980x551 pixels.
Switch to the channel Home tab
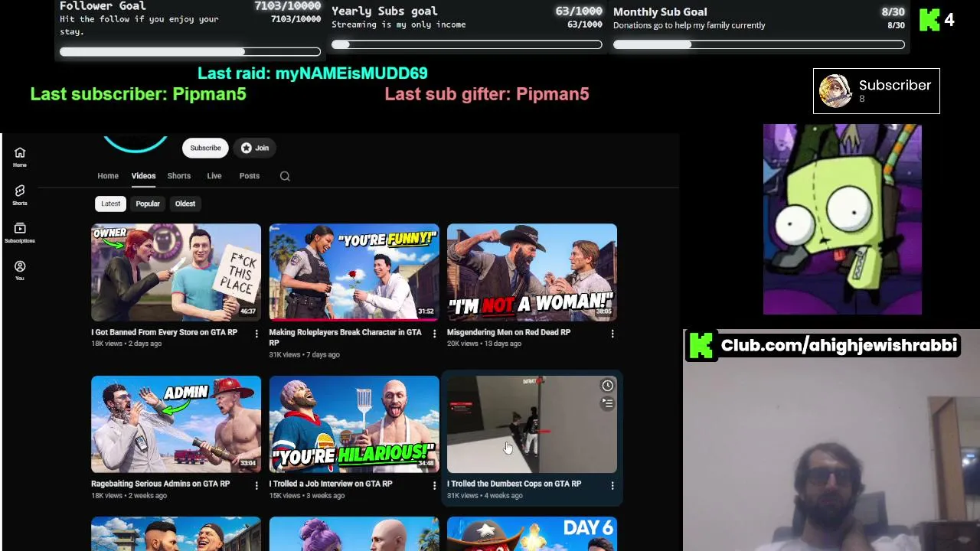[108, 176]
